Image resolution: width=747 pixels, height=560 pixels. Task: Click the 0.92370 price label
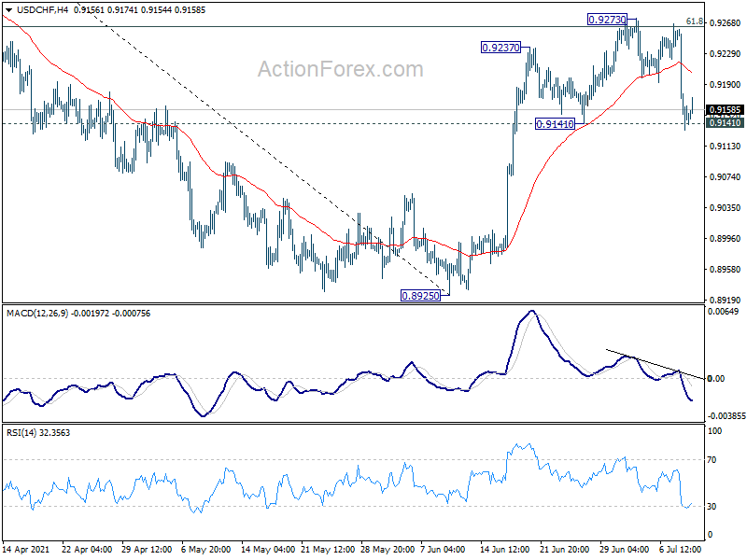coord(500,48)
